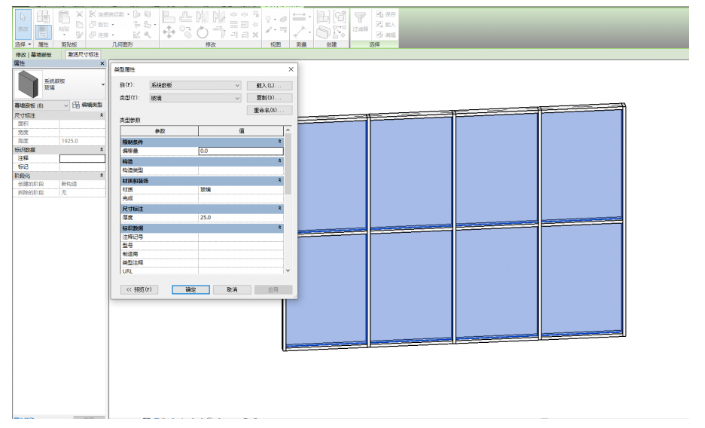Screen dimensions: 705x428
Task: Click the 偏移量 value field showing 0.0
Action: (x=239, y=150)
